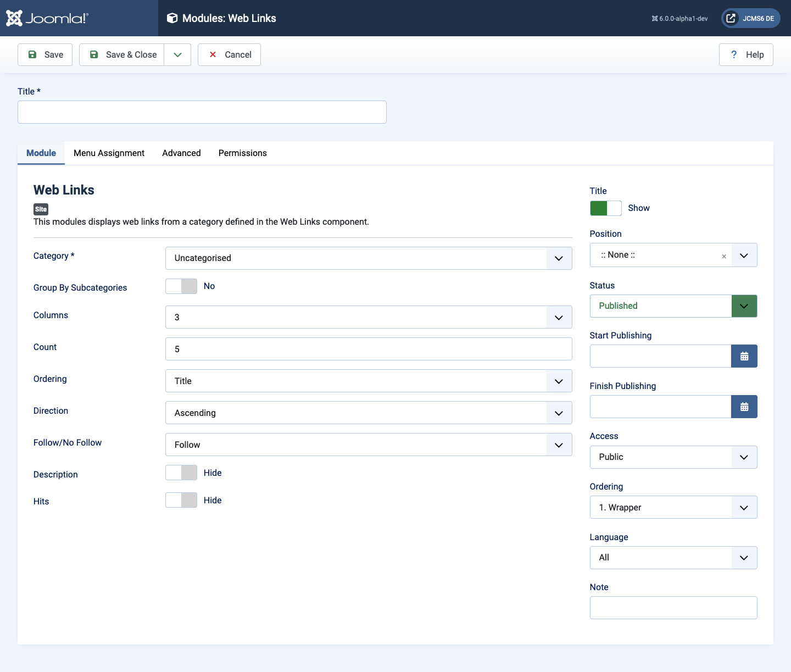Click the Web Links heading text
The height and width of the screenshot is (672, 791).
point(64,190)
